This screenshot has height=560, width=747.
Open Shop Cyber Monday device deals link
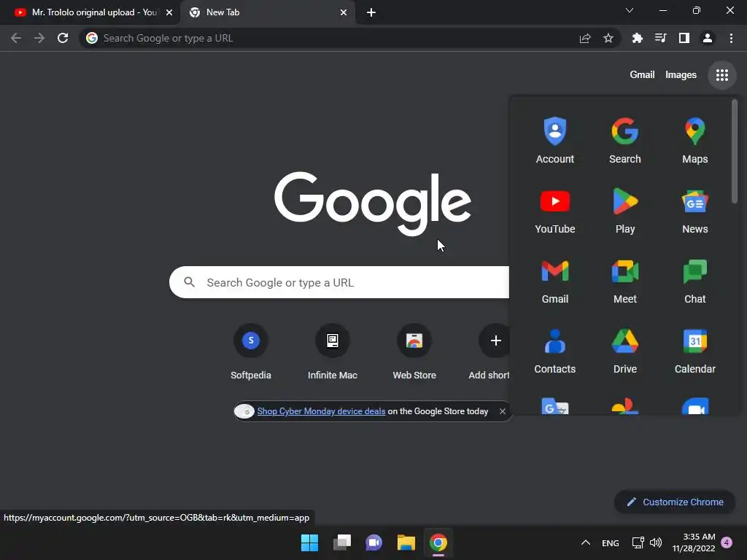[x=321, y=411]
